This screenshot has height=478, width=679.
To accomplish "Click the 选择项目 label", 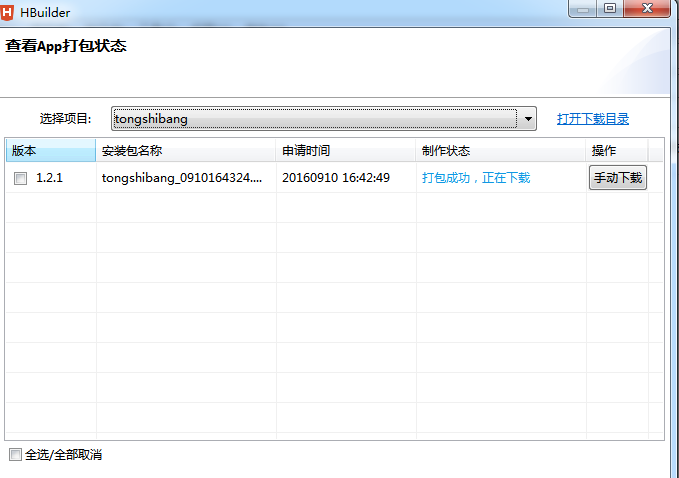I will point(66,119).
